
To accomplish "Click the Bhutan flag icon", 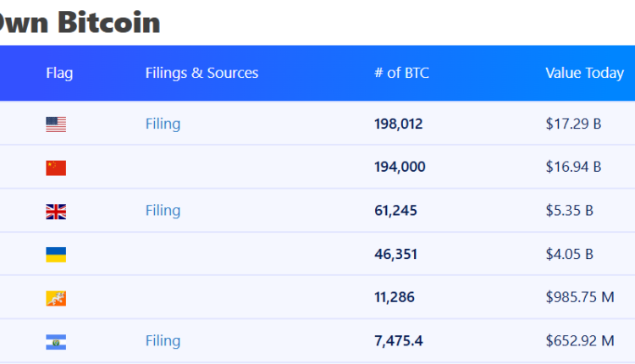I will tap(56, 298).
